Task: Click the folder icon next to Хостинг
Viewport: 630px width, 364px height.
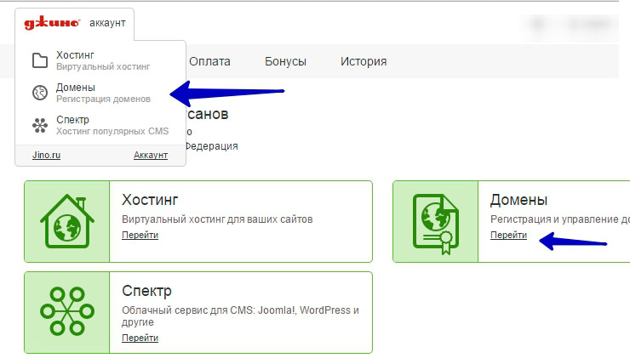Action: 40,60
